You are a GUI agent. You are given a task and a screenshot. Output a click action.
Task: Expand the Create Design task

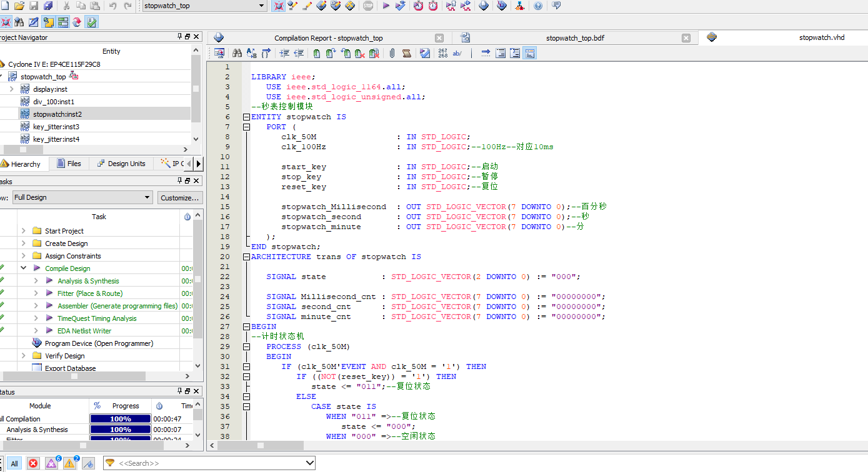pyautogui.click(x=24, y=243)
